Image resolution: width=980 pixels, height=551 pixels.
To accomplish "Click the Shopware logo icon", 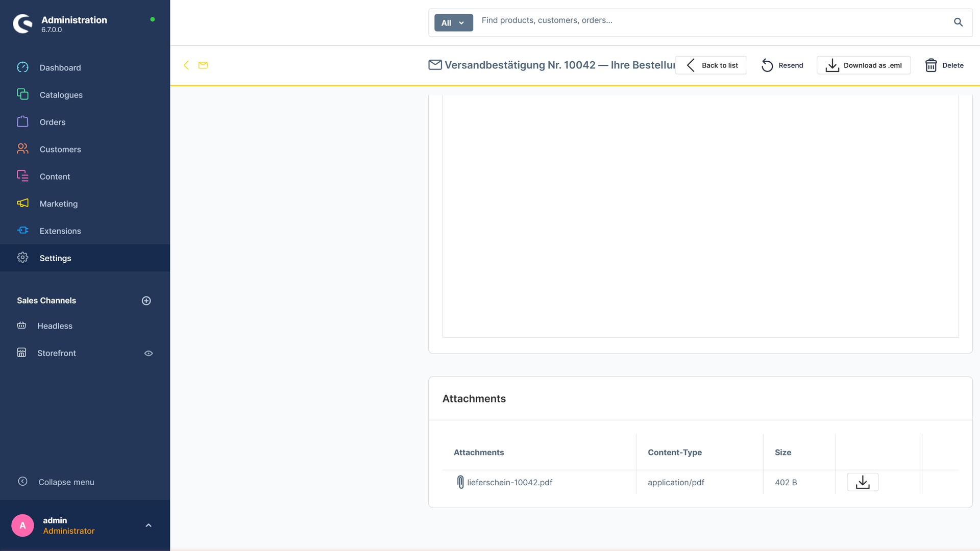I will [x=22, y=23].
